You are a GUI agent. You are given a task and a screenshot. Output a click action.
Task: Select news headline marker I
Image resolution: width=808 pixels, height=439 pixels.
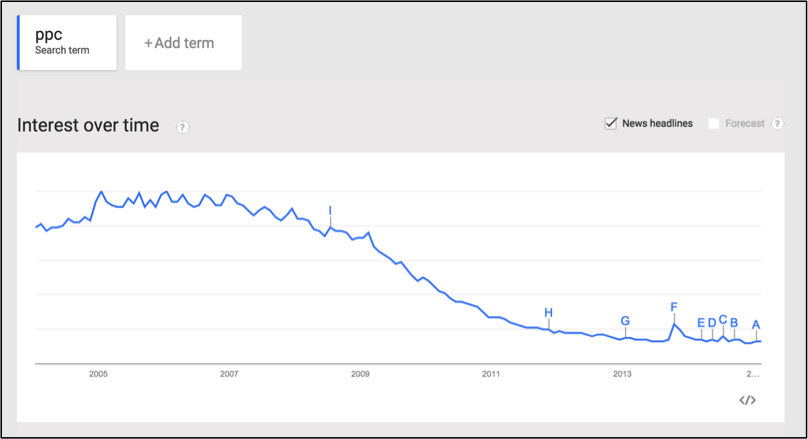point(330,211)
